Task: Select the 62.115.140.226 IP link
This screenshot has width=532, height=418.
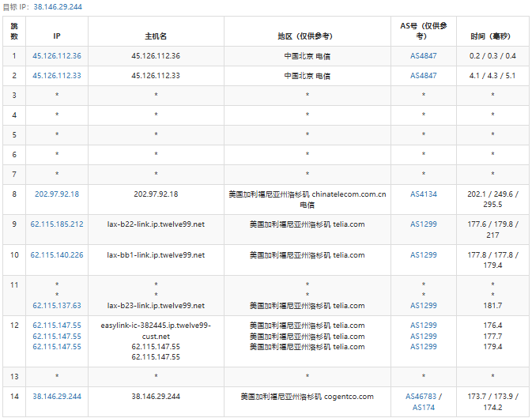Action: [57, 255]
